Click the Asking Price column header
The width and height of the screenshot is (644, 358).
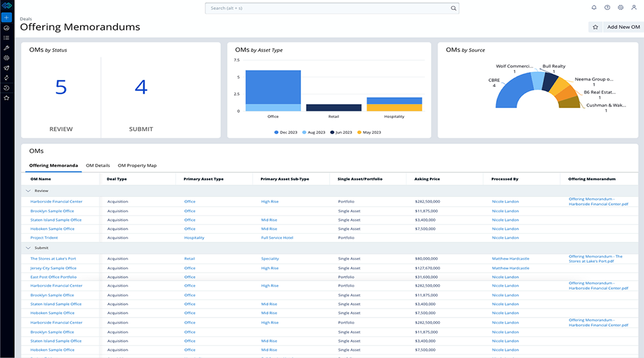[x=428, y=179]
